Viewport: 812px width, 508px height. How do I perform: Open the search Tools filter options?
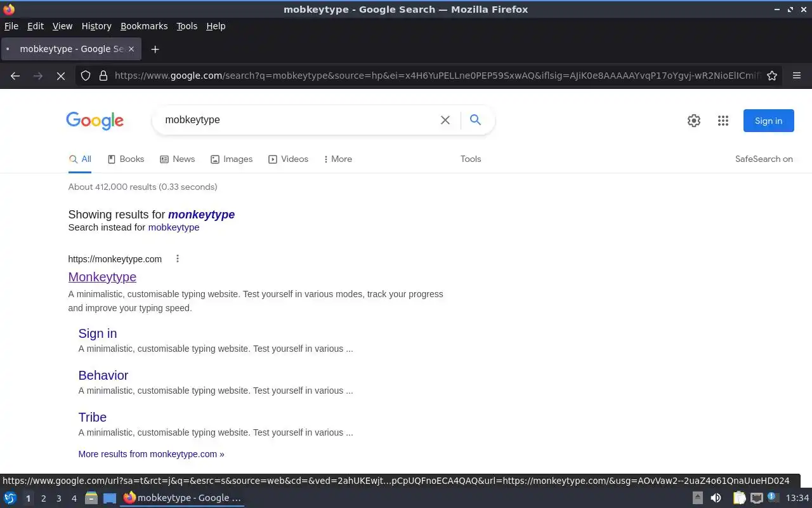click(x=471, y=159)
